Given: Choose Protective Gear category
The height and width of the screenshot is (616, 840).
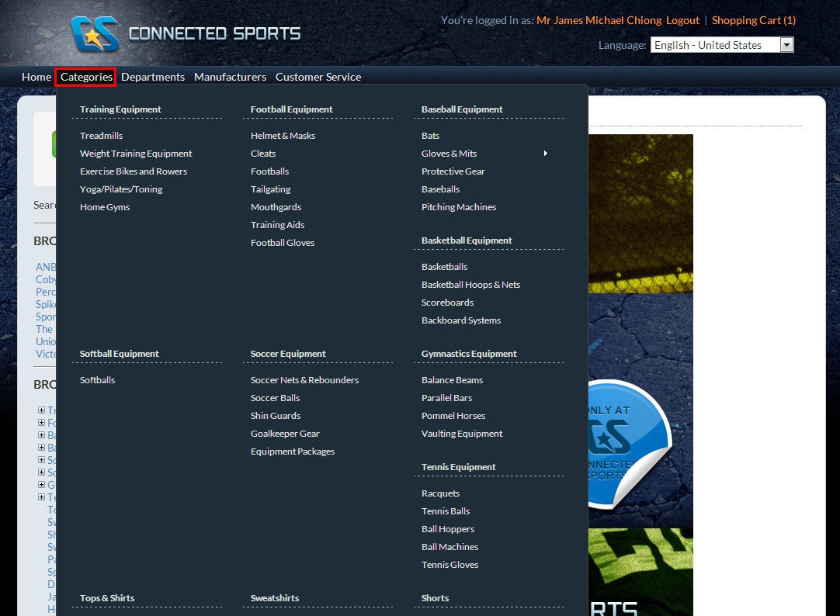Looking at the screenshot, I should tap(453, 171).
